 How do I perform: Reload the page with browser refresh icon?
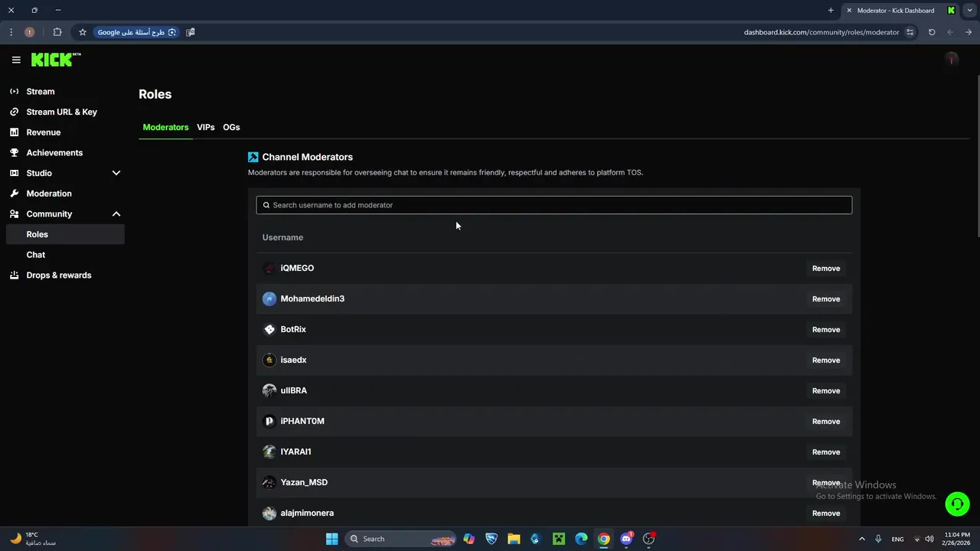pyautogui.click(x=932, y=32)
